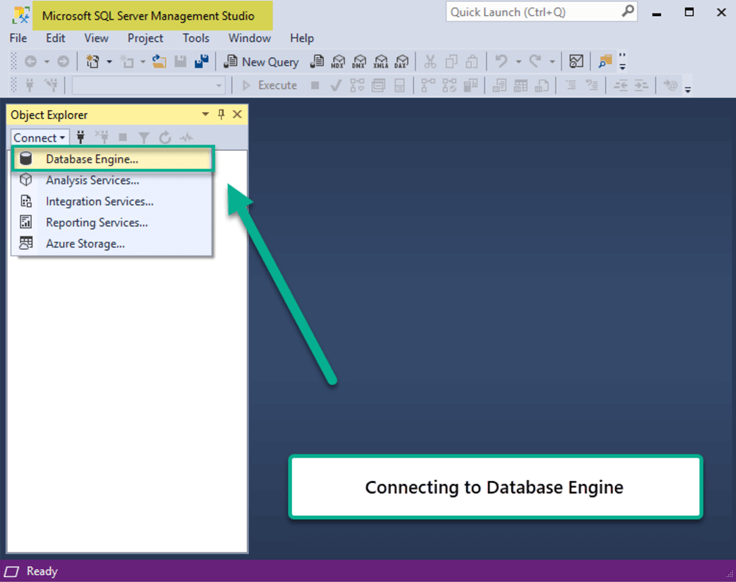
Task: Click the Execute button
Action: point(270,85)
